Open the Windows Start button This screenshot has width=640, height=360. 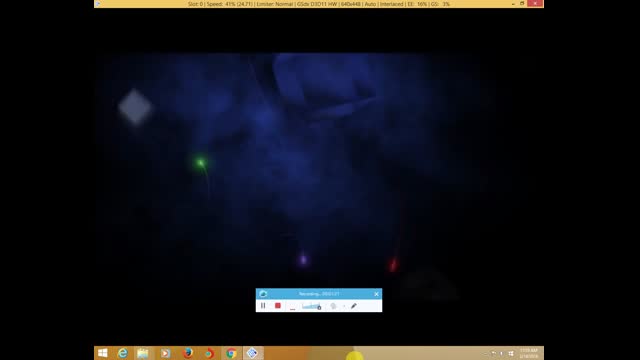tap(102, 353)
